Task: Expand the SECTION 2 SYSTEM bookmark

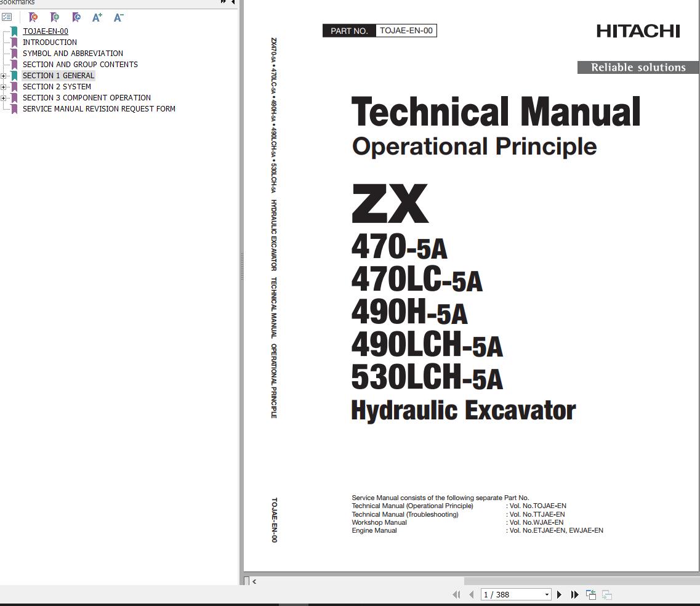Action: pos(3,87)
